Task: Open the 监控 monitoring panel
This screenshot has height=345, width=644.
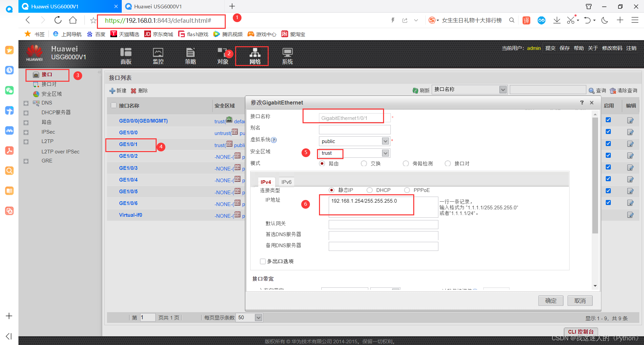Action: pos(158,55)
